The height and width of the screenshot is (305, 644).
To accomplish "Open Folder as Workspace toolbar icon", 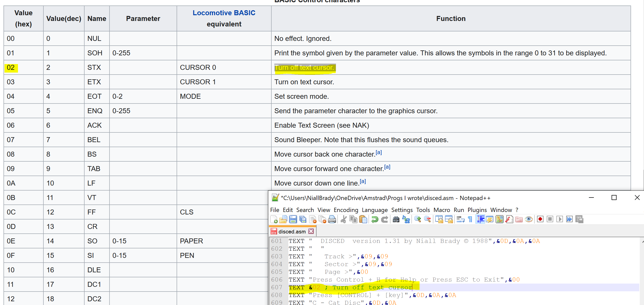I will (x=519, y=219).
